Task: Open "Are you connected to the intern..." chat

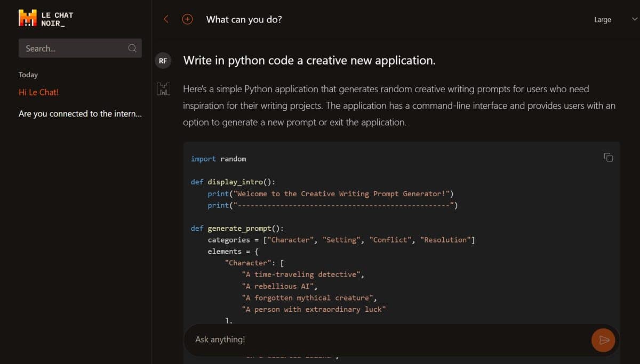Action: coord(80,114)
